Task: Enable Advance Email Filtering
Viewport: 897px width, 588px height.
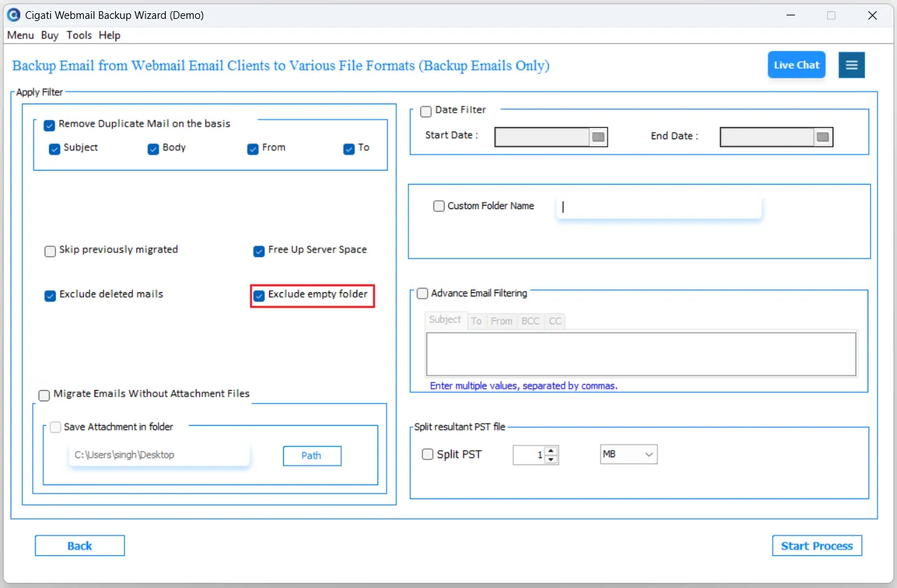Action: [x=422, y=294]
